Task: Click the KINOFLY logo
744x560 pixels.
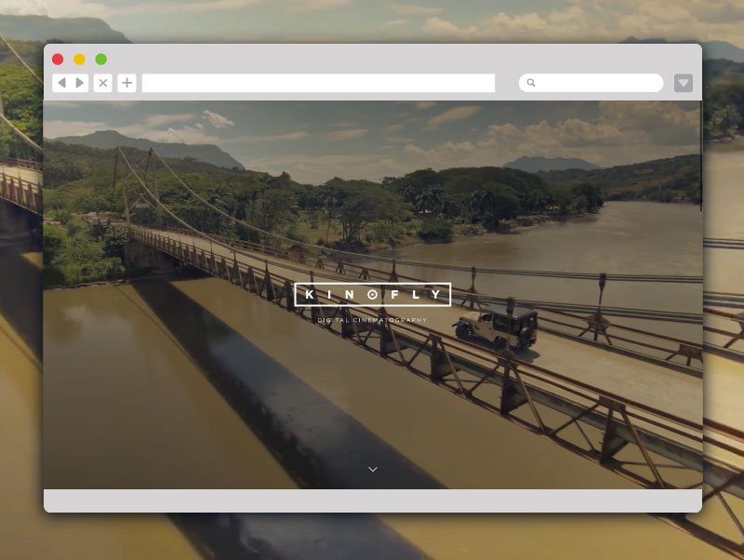Action: pyautogui.click(x=373, y=295)
